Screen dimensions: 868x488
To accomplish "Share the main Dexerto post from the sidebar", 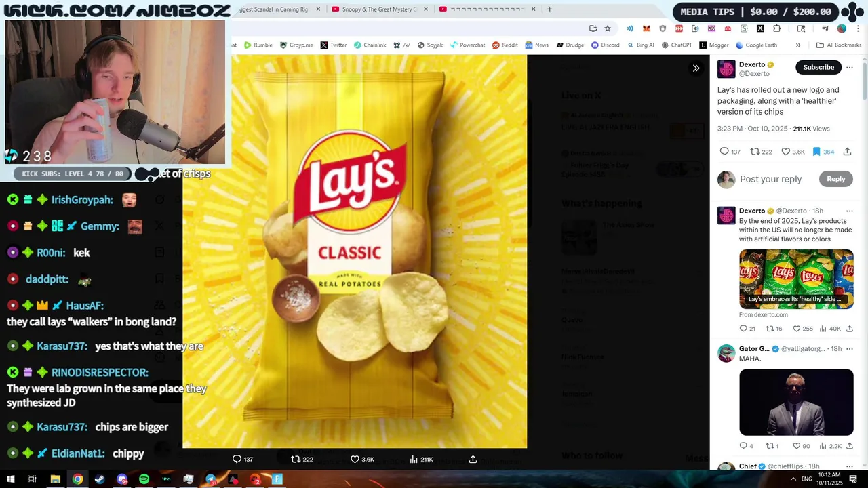I will click(848, 152).
